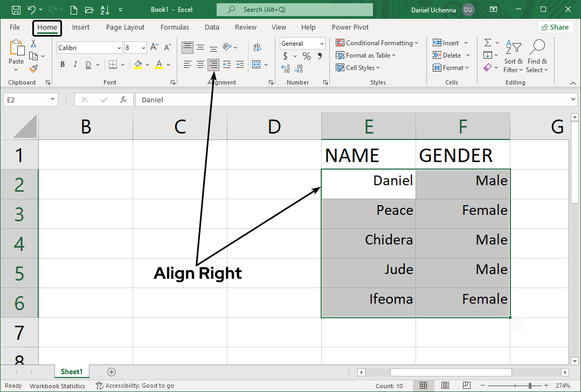
Task: Apply the Percent Style number format
Action: point(306,55)
